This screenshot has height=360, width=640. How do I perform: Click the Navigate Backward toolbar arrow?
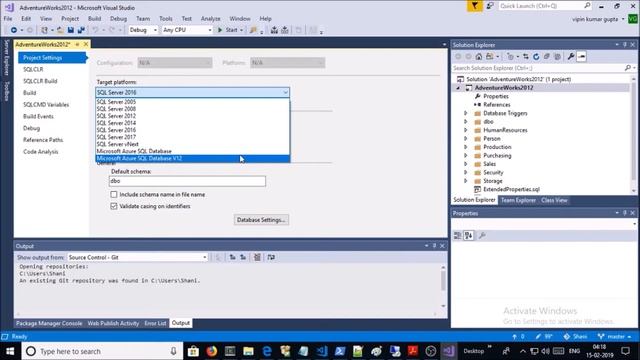pyautogui.click(x=14, y=30)
